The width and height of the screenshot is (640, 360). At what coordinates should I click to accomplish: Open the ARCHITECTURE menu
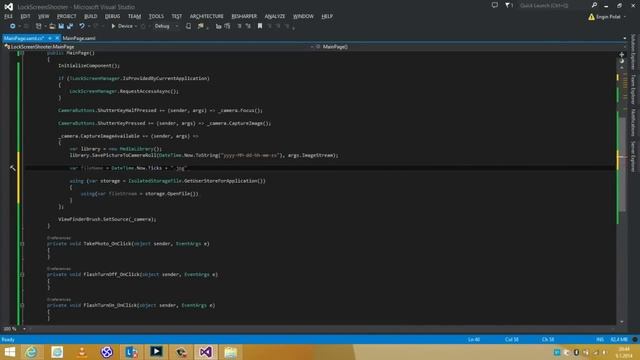(x=207, y=16)
